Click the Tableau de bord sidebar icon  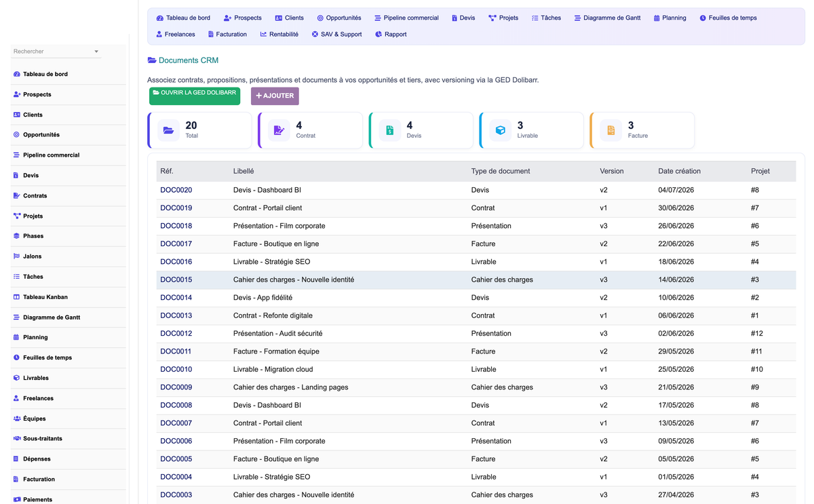coord(17,74)
